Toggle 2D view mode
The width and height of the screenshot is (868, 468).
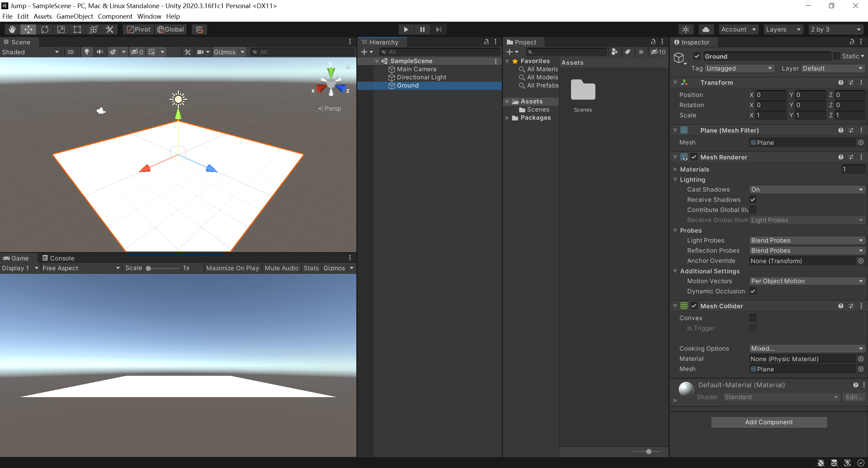[71, 52]
